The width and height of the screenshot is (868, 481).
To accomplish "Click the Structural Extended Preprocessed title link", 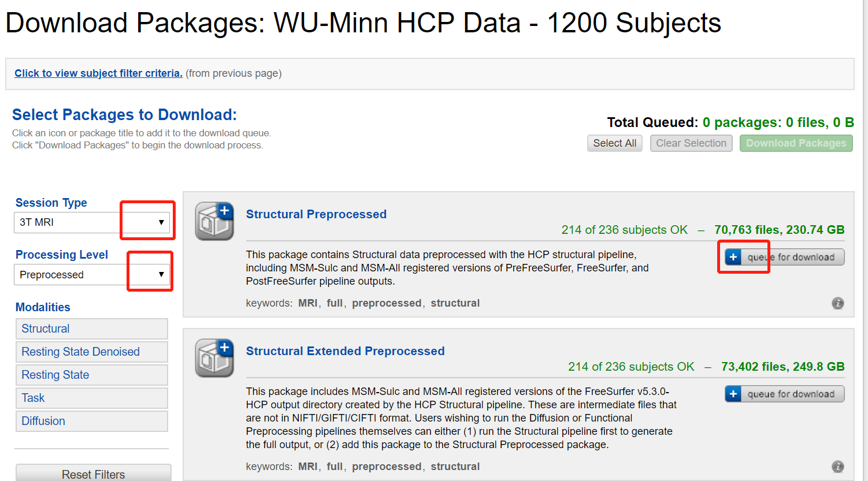I will [345, 351].
